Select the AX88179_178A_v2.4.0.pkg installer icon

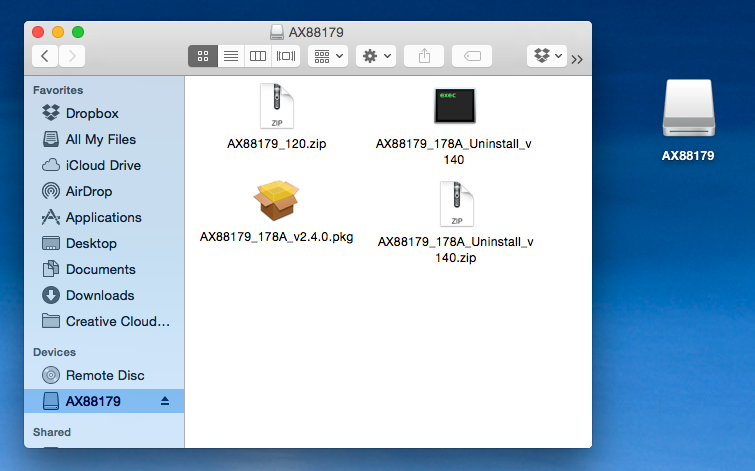pyautogui.click(x=276, y=200)
